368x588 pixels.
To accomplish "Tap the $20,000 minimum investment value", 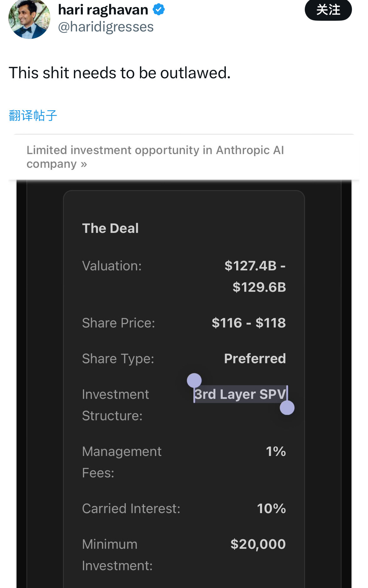I will 258,544.
